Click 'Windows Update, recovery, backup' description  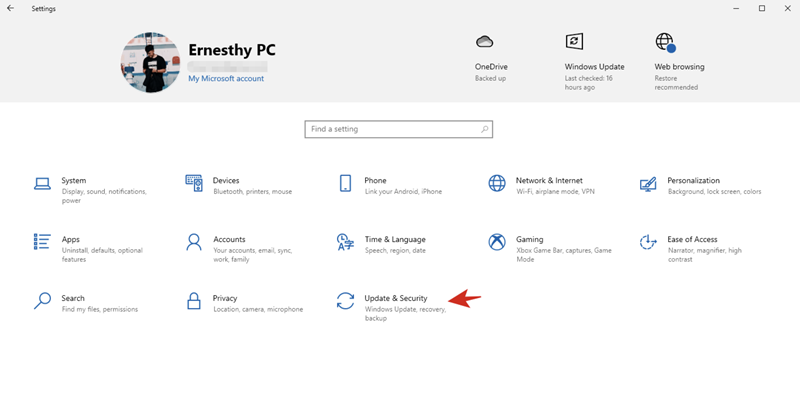click(406, 314)
